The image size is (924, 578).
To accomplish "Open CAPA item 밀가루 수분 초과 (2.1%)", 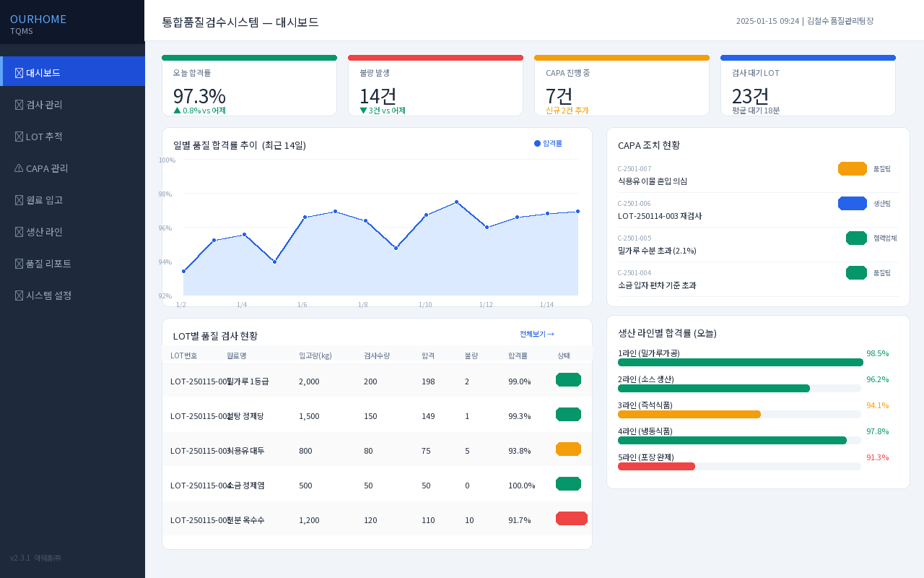I will 657,251.
